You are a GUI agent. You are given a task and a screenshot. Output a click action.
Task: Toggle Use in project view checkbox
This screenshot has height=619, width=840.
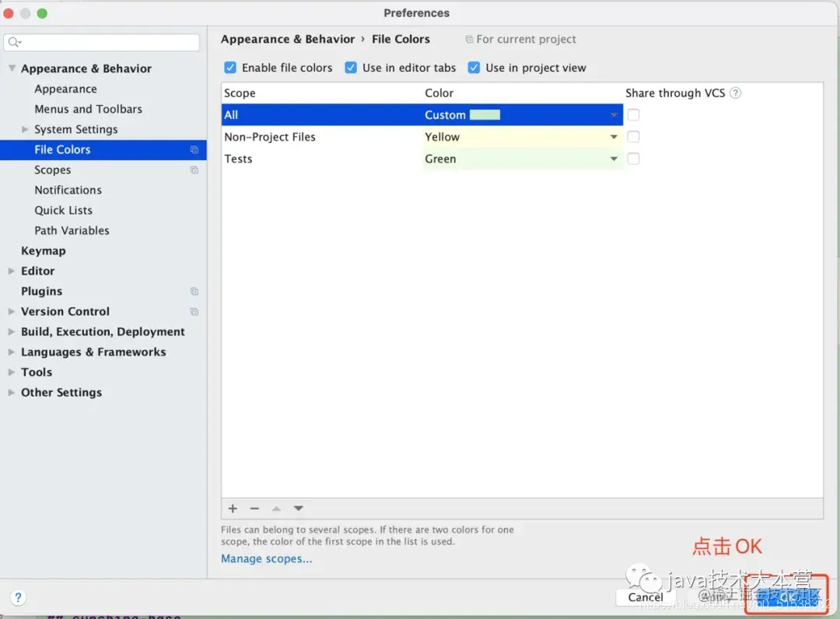click(x=474, y=68)
